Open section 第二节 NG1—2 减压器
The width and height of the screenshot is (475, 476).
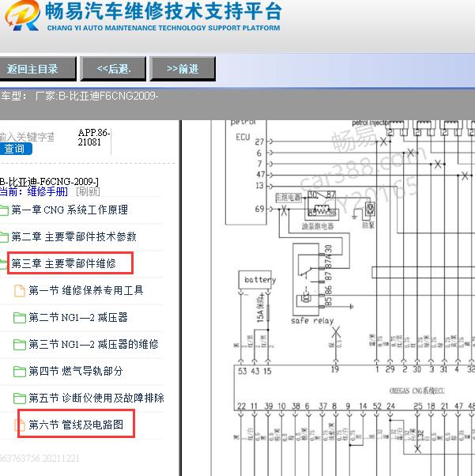pos(78,317)
